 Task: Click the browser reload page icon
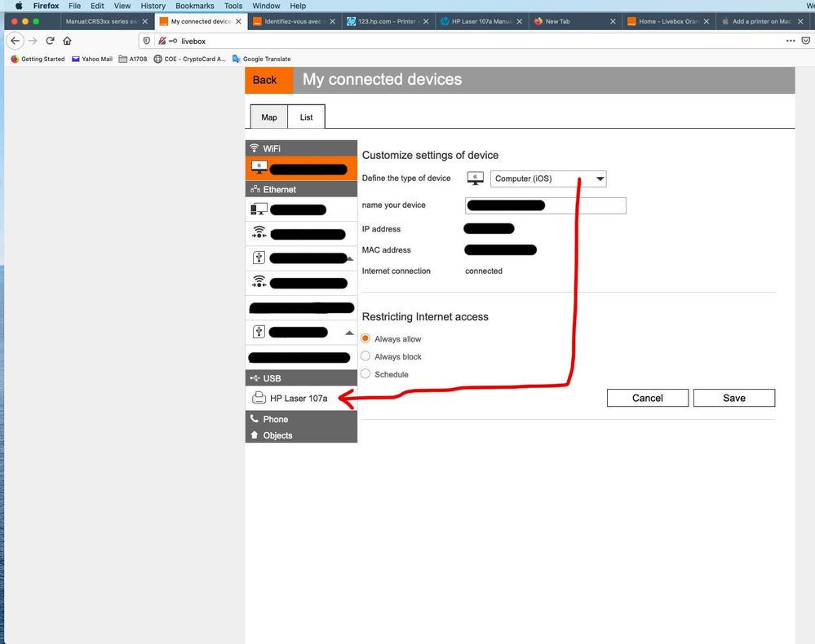coord(50,41)
